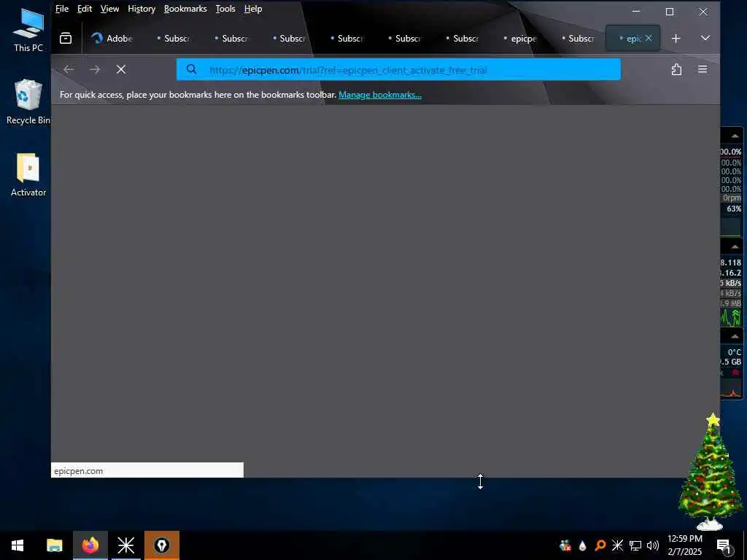
Task: Switch to the Adobe tab
Action: coord(112,38)
